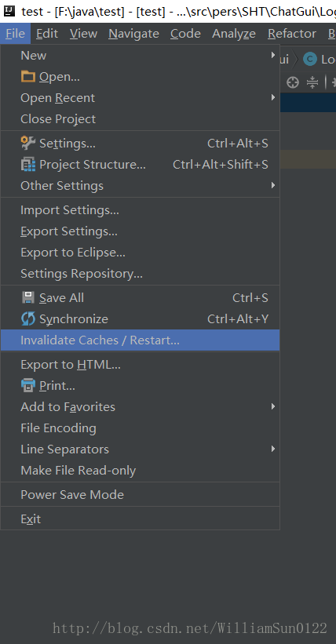The width and height of the screenshot is (336, 644).
Task: Select Invalidate Caches / Restart
Action: tap(140, 340)
